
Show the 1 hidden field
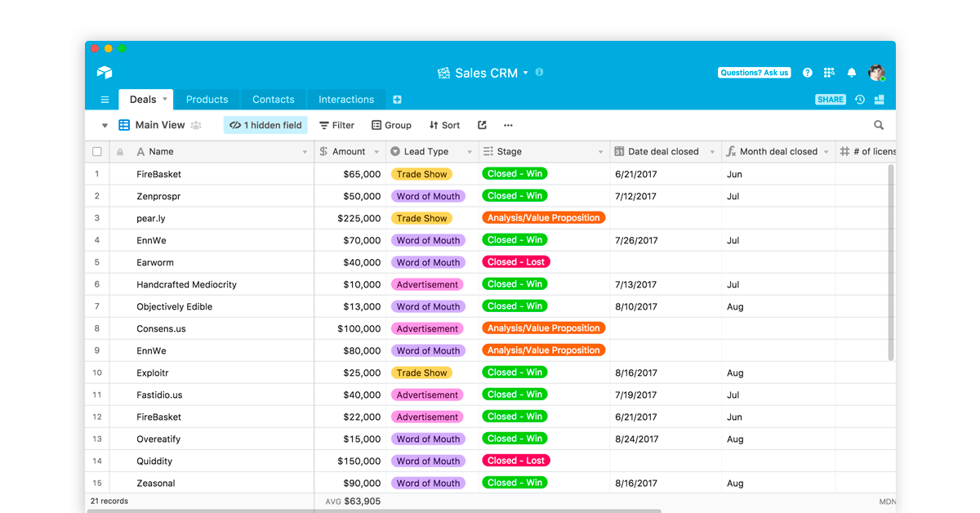(265, 125)
